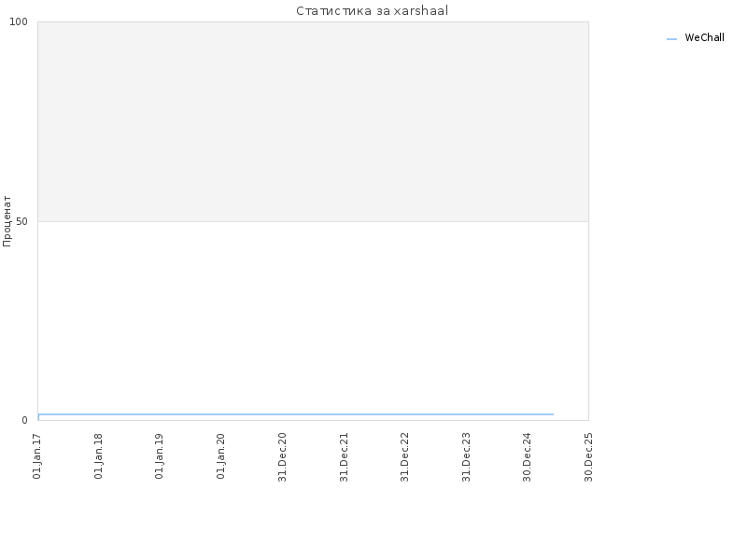Select the 50 tick on the Y-axis

coord(21,221)
